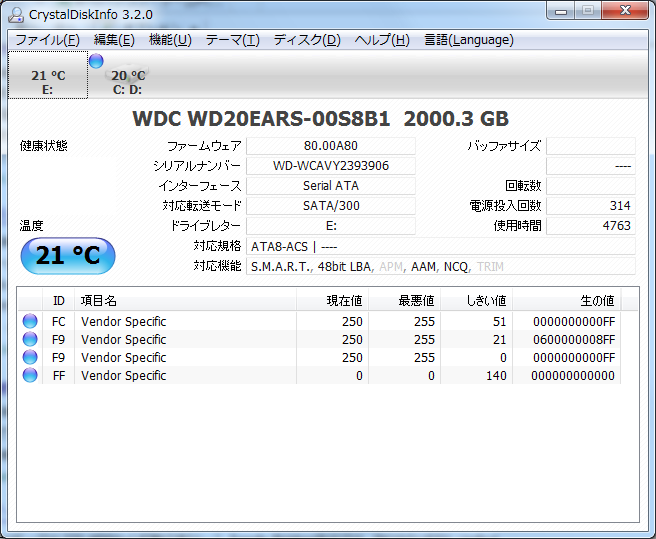This screenshot has height=539, width=656.
Task: Open the 言語(Language) menu
Action: click(469, 40)
